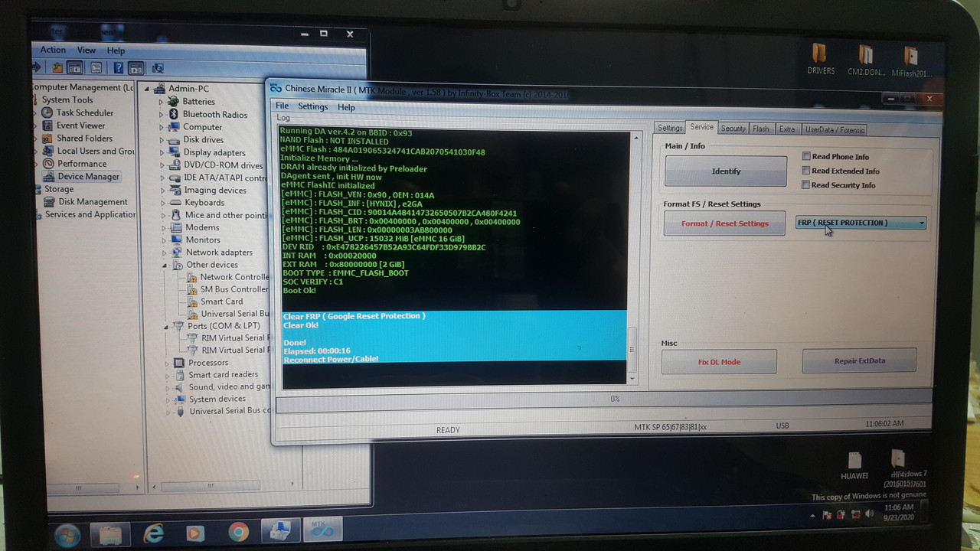
Task: Click the Help toolbar icon in Computer Management
Action: [119, 68]
